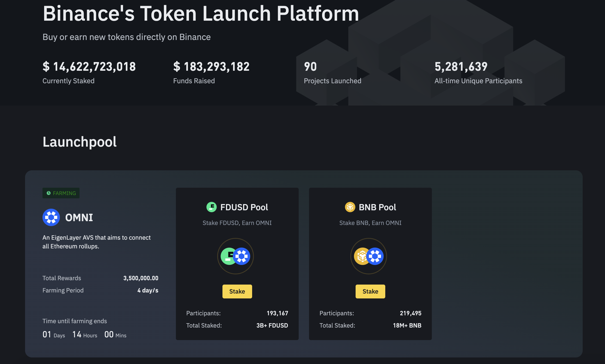Expand the Launchpool section heading

point(80,142)
